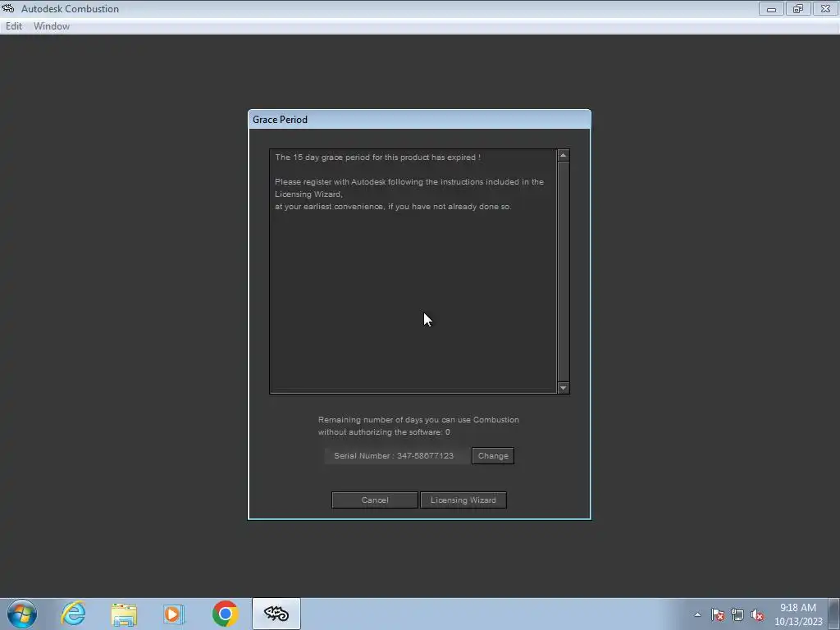Screen dimensions: 840x630
Task: Click the vertical scrollbar track in message box
Action: coord(563,272)
